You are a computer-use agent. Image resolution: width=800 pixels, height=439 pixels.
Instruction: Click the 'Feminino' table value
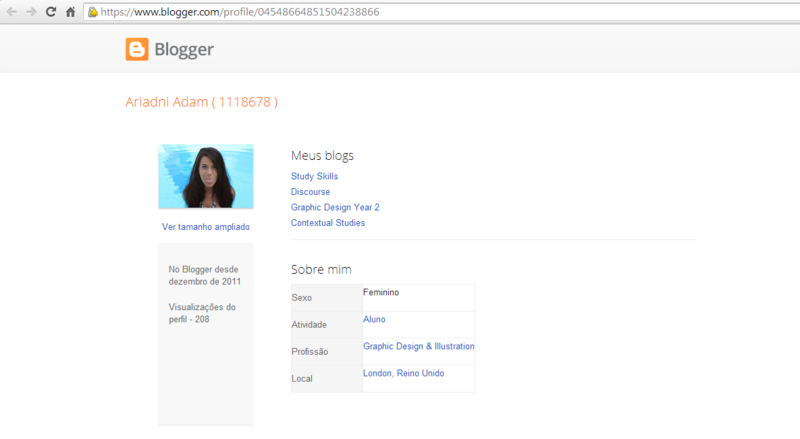click(381, 292)
